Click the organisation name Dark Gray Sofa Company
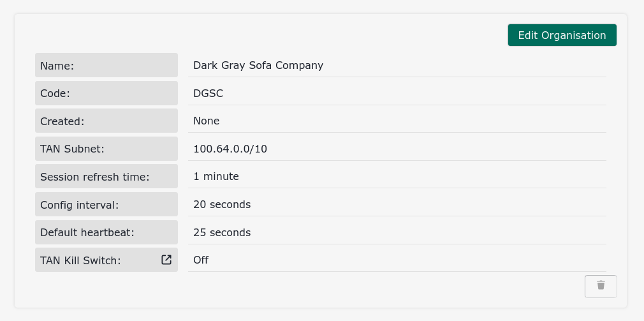644x321 pixels. [258, 65]
